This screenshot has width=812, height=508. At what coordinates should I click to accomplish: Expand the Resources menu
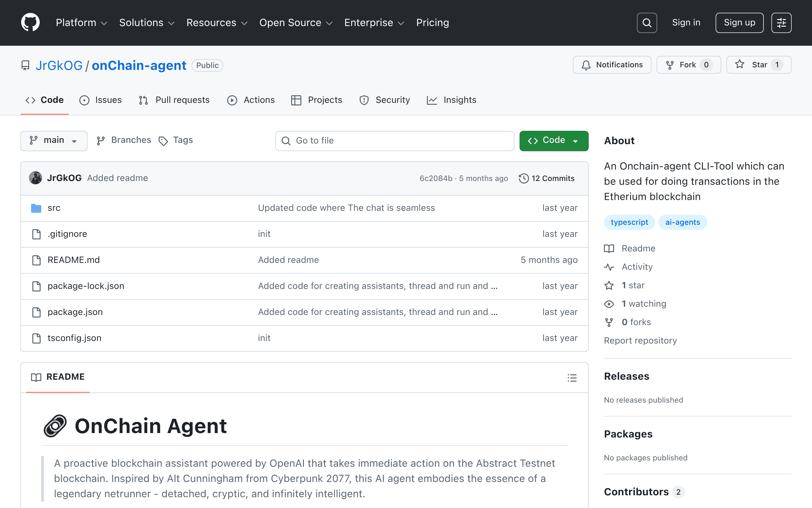coord(217,23)
